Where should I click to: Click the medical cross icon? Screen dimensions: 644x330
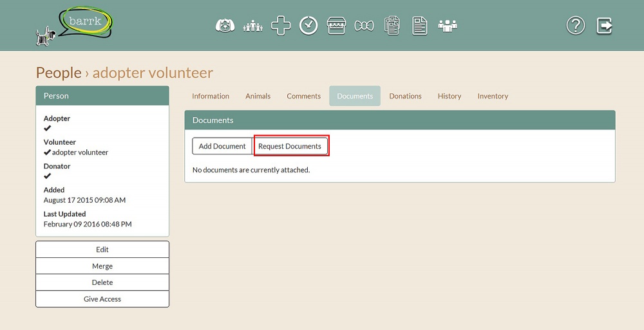(280, 26)
